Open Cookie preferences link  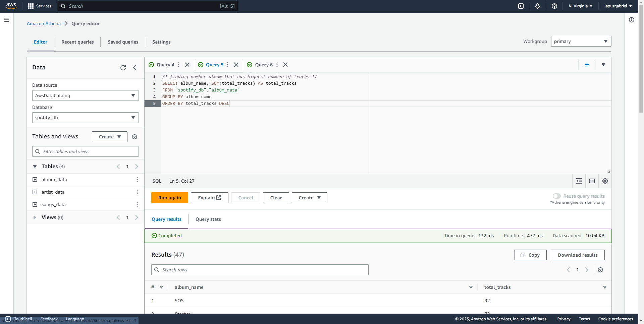click(x=615, y=319)
